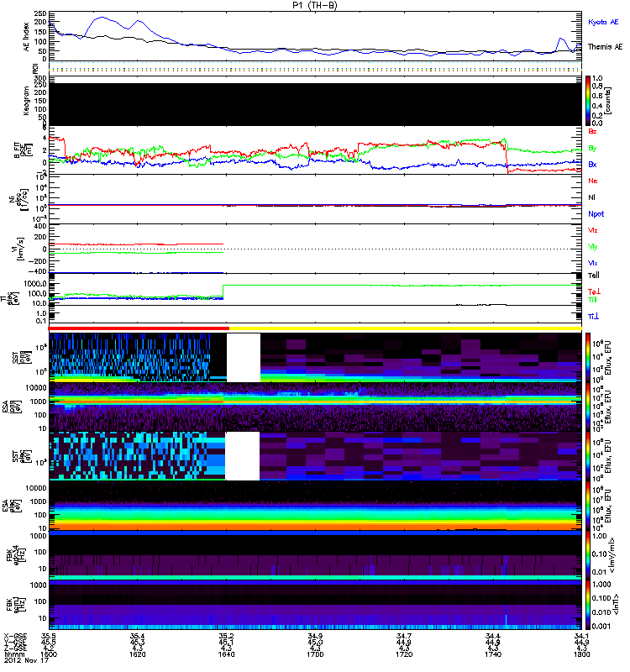Click the green By legend label

tap(592, 149)
